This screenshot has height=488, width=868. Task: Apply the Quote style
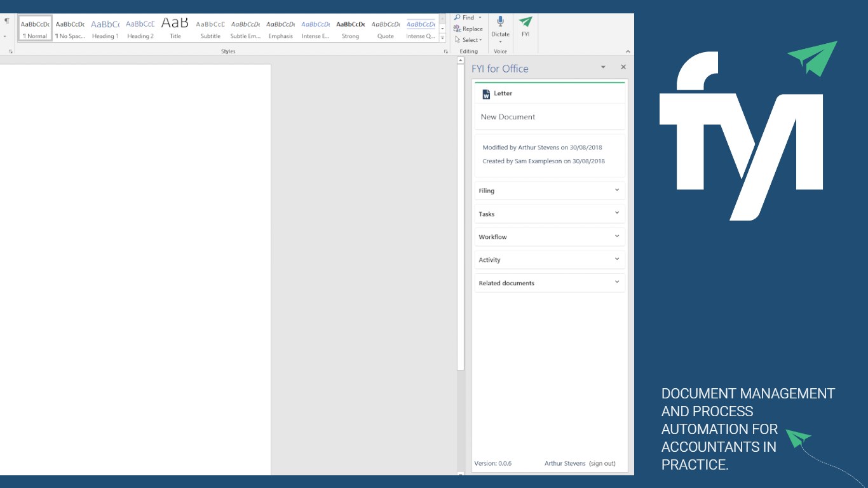386,29
